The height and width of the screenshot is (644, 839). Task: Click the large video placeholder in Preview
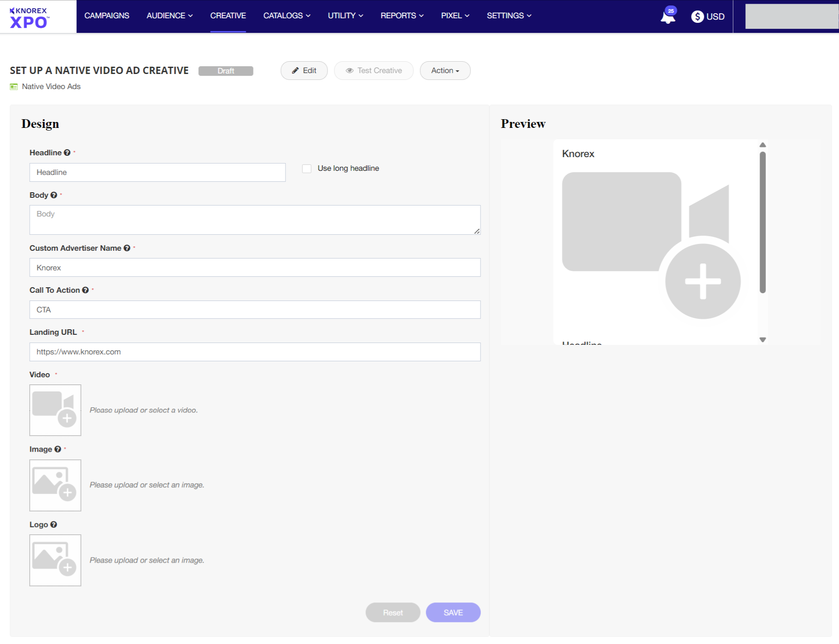[651, 245]
